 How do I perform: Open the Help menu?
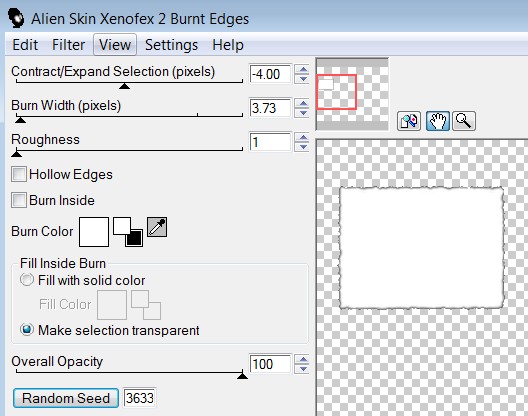pos(228,45)
